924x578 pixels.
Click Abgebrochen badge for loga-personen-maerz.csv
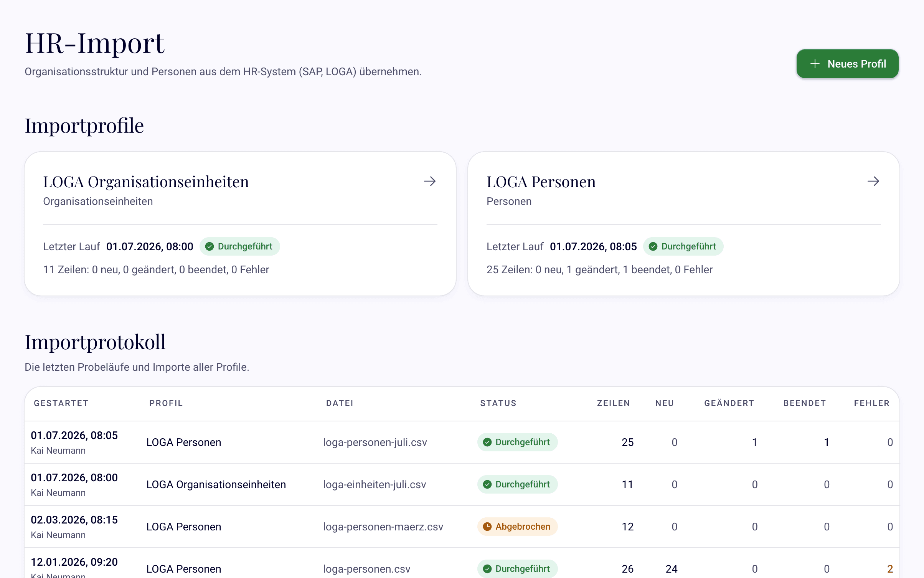(x=517, y=527)
